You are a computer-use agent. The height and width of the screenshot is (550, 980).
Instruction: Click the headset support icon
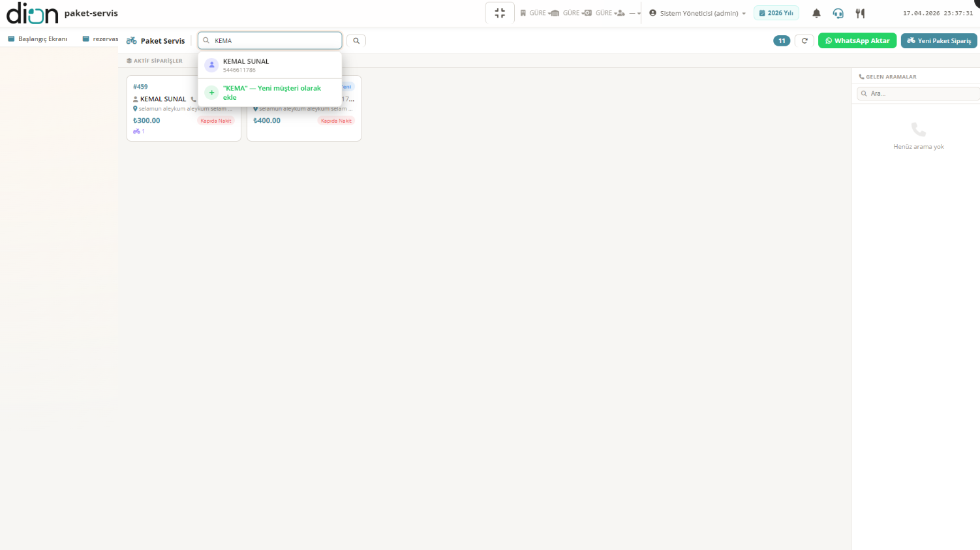point(838,13)
